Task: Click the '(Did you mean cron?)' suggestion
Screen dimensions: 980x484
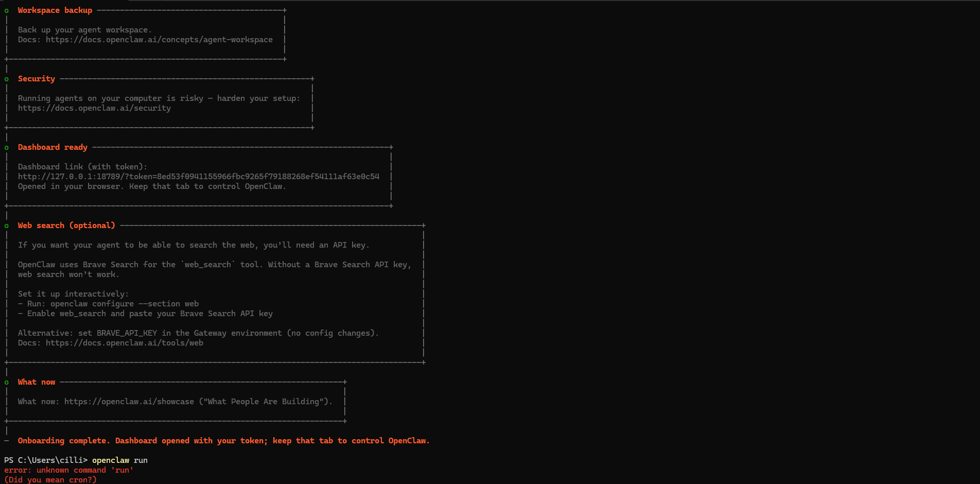Action: pos(50,480)
